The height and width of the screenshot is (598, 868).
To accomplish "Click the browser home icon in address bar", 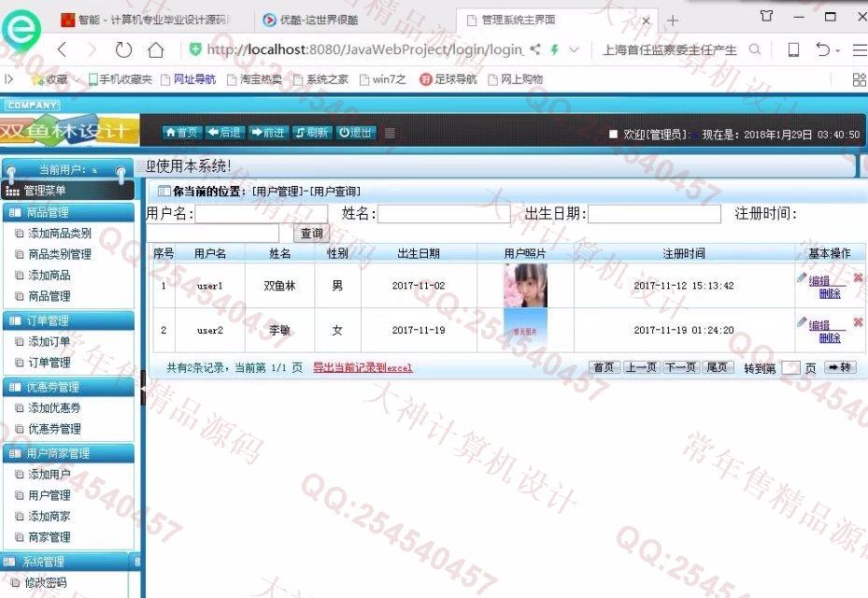I will pyautogui.click(x=156, y=50).
